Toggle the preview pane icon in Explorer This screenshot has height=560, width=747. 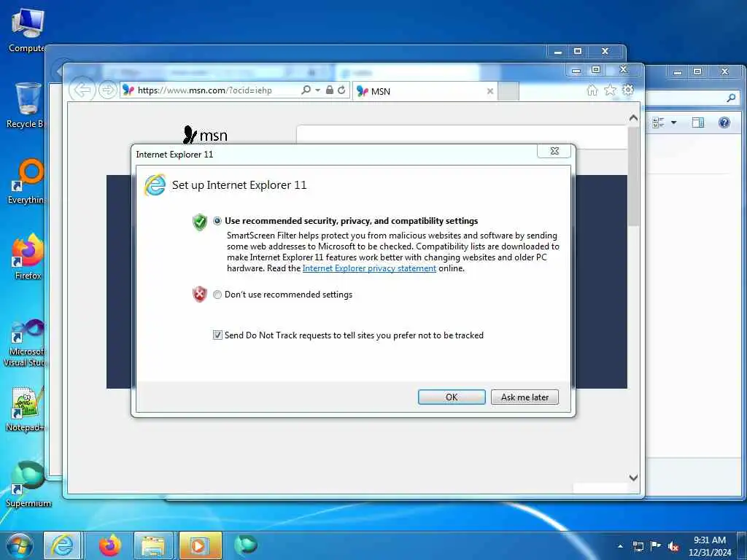tap(698, 122)
